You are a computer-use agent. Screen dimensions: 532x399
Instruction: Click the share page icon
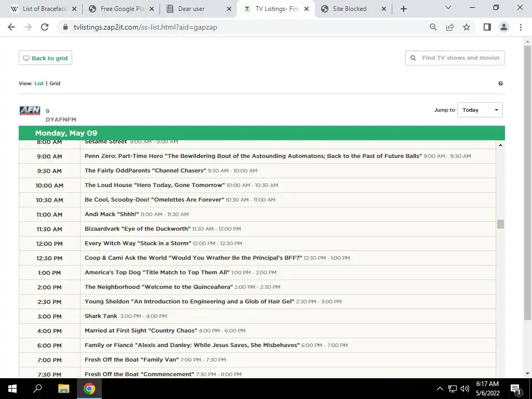click(x=450, y=27)
